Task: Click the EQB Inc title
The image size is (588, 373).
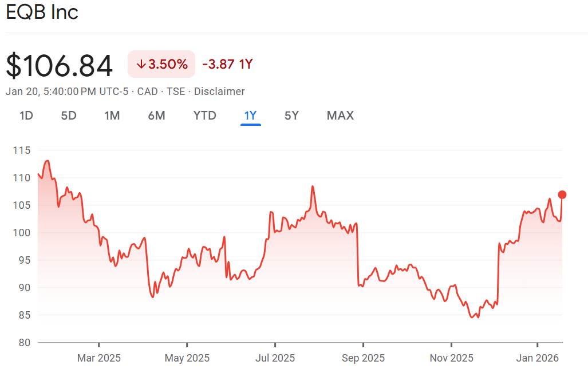Action: click(x=42, y=13)
